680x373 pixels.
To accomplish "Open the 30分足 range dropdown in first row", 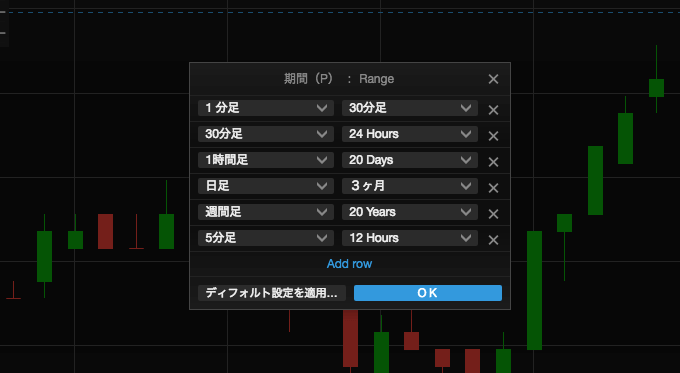I will [410, 108].
